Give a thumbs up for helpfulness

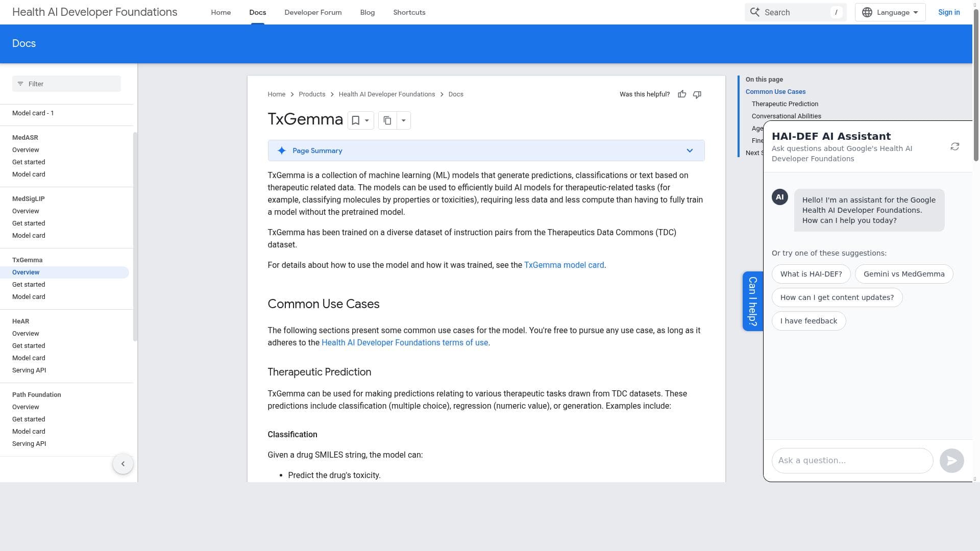pyautogui.click(x=682, y=94)
